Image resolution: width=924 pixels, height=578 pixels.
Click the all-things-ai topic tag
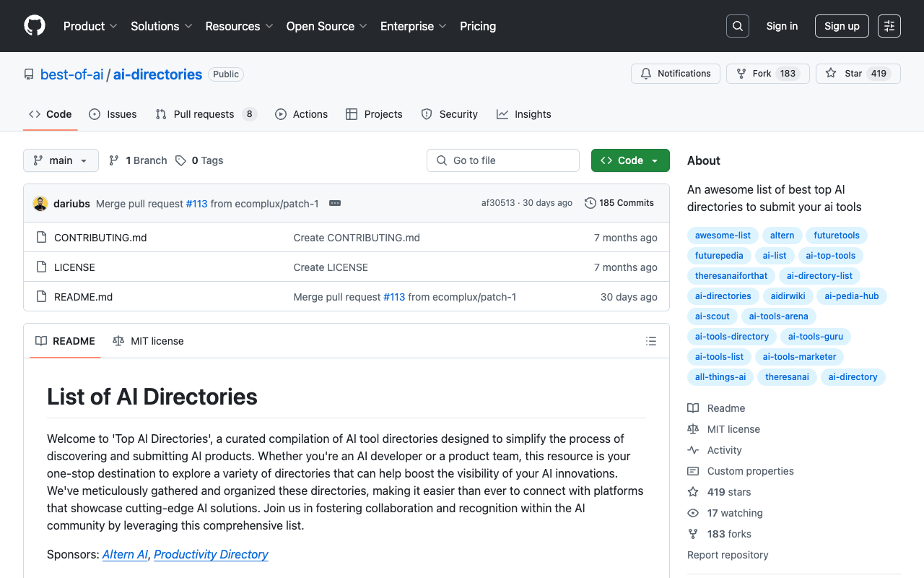720,377
